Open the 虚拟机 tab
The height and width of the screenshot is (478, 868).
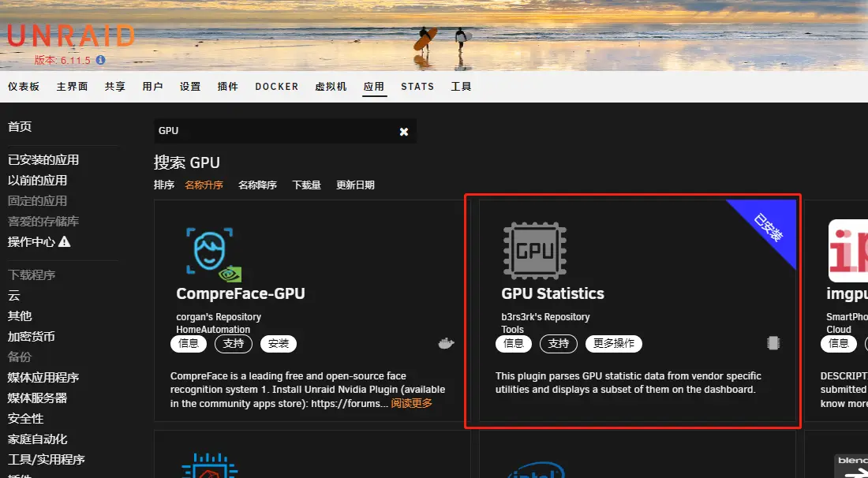click(x=331, y=87)
